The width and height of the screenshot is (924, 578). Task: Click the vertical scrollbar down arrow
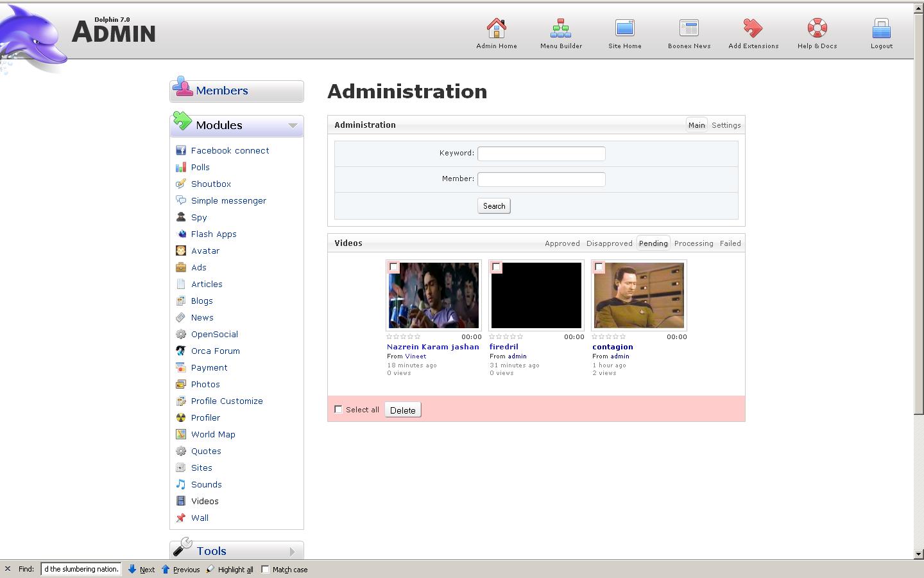click(918, 554)
